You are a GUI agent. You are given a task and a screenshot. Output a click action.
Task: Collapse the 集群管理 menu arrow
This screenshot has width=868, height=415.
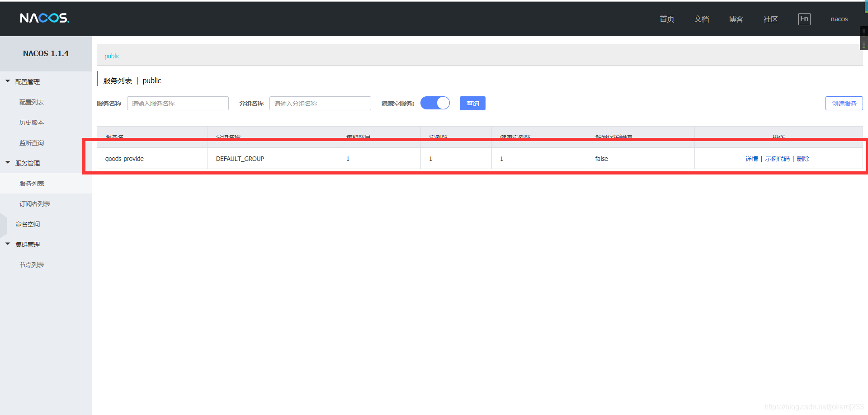tap(8, 244)
